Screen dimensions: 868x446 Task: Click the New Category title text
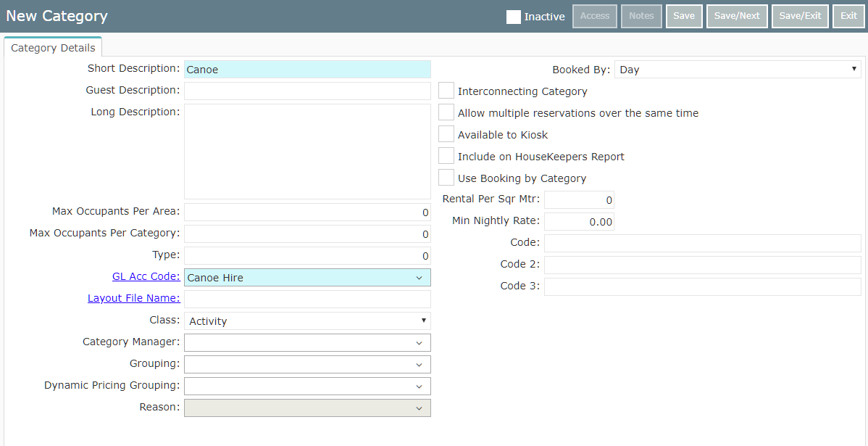pyautogui.click(x=57, y=16)
